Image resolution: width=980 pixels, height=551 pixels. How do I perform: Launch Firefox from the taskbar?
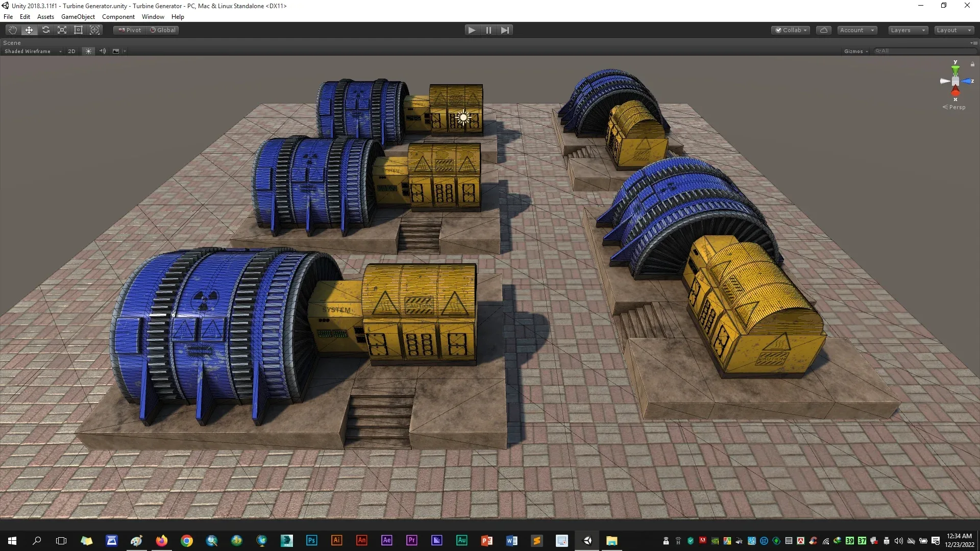pyautogui.click(x=161, y=541)
